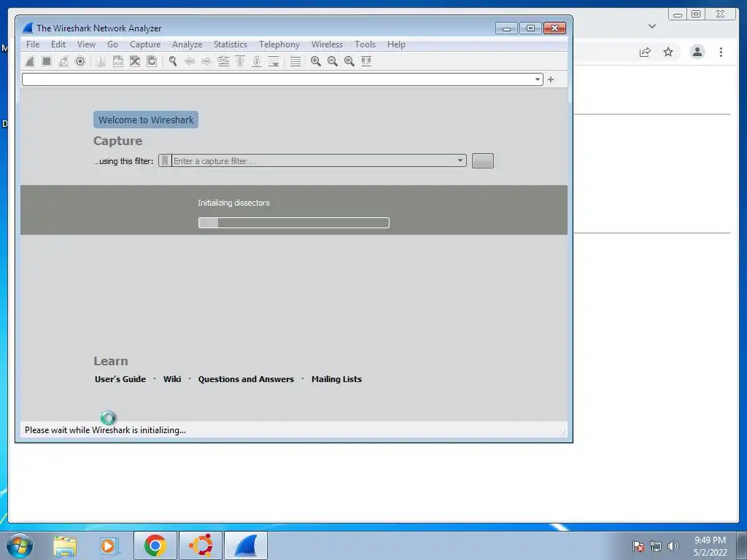Click the Save capture file icon
747x560 pixels.
117,61
